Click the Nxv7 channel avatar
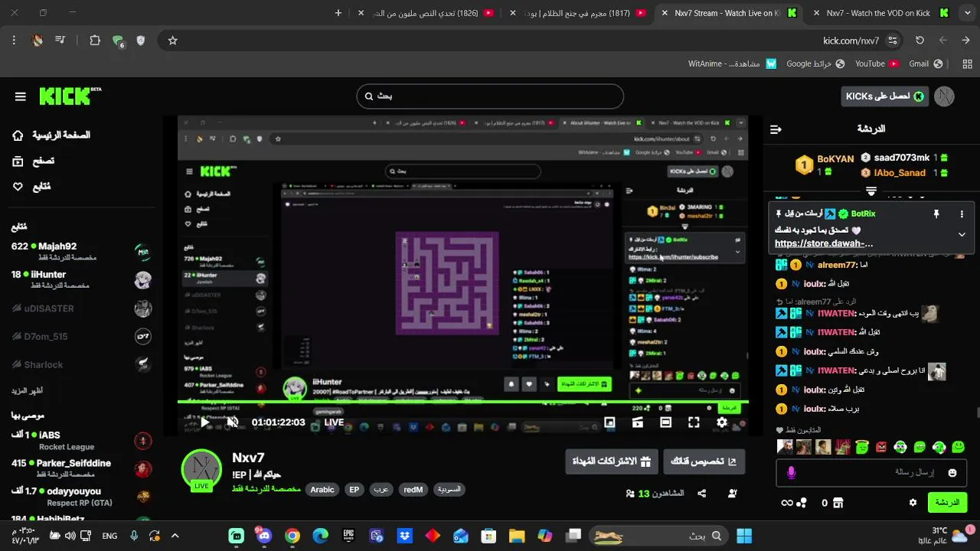 (201, 469)
